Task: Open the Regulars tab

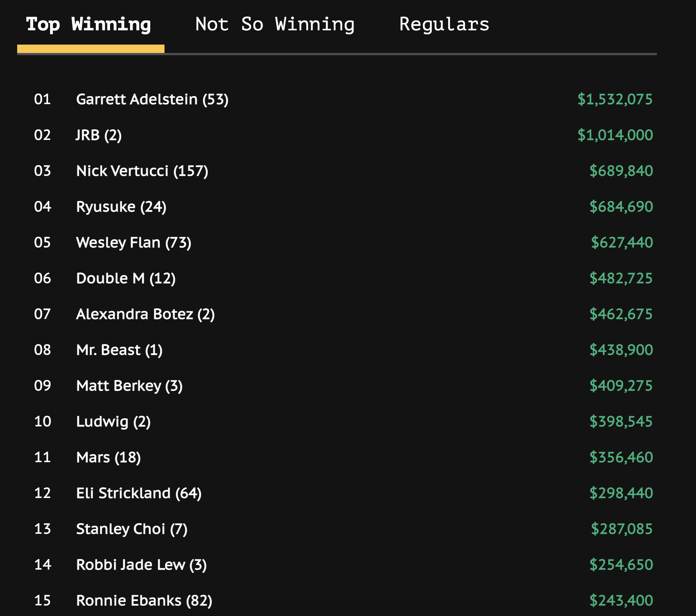Action: [444, 25]
